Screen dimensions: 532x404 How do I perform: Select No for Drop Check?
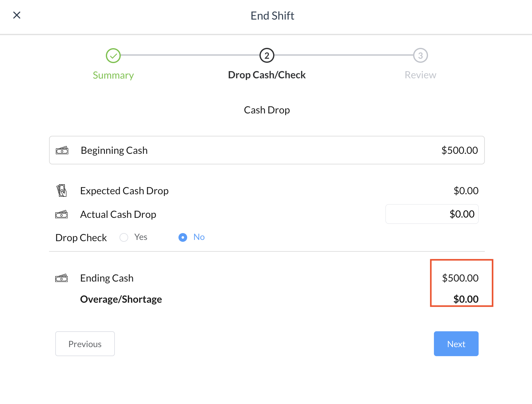point(183,237)
